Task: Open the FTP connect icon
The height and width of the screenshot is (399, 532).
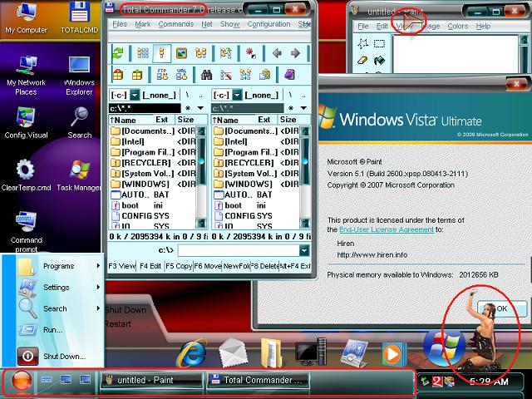Action: pos(162,74)
